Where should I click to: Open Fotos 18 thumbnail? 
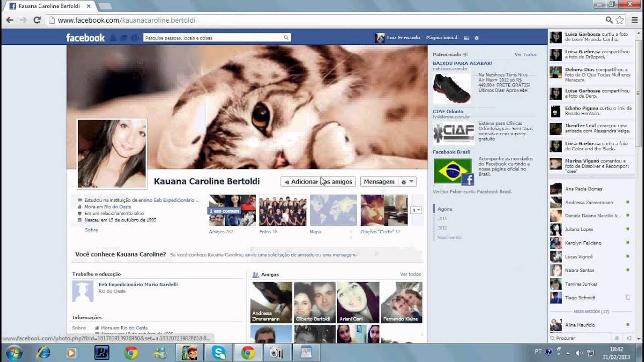283,210
